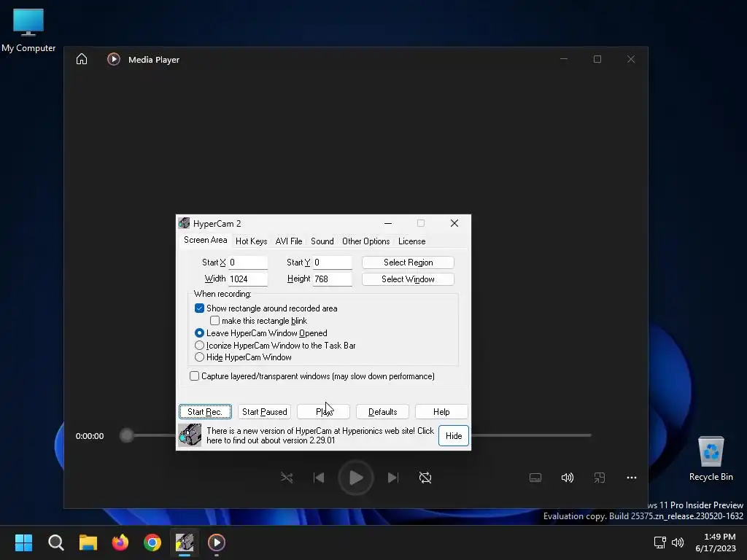The image size is (747, 560).
Task: Go to Media Player home icon
Action: pos(82,59)
